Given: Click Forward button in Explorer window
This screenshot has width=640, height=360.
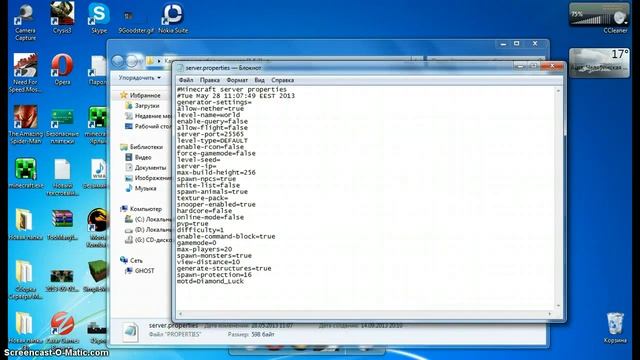Looking at the screenshot, I should (x=132, y=61).
